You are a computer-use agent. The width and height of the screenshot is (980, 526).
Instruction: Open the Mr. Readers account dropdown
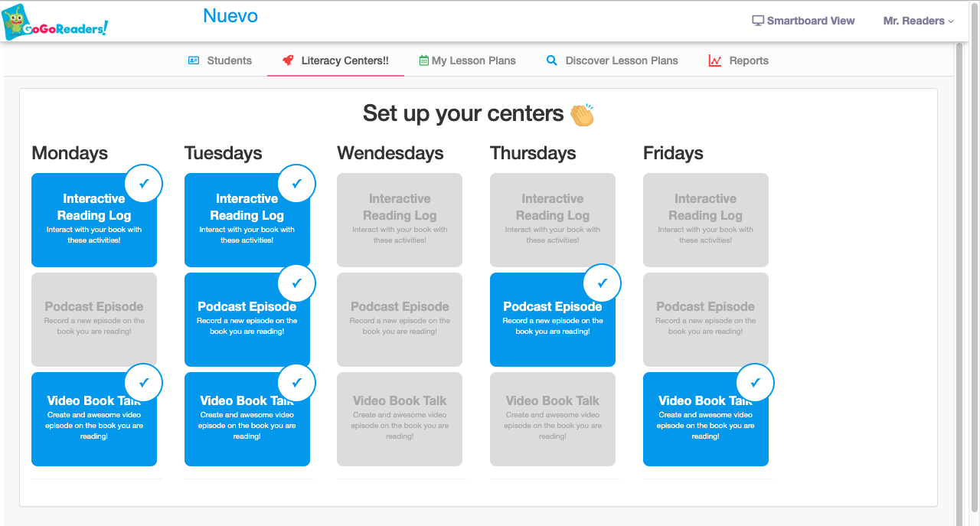[x=917, y=21]
